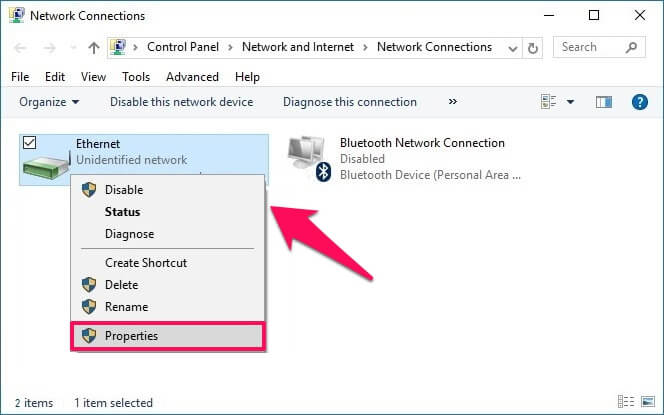Click the Help question mark icon

tap(640, 102)
